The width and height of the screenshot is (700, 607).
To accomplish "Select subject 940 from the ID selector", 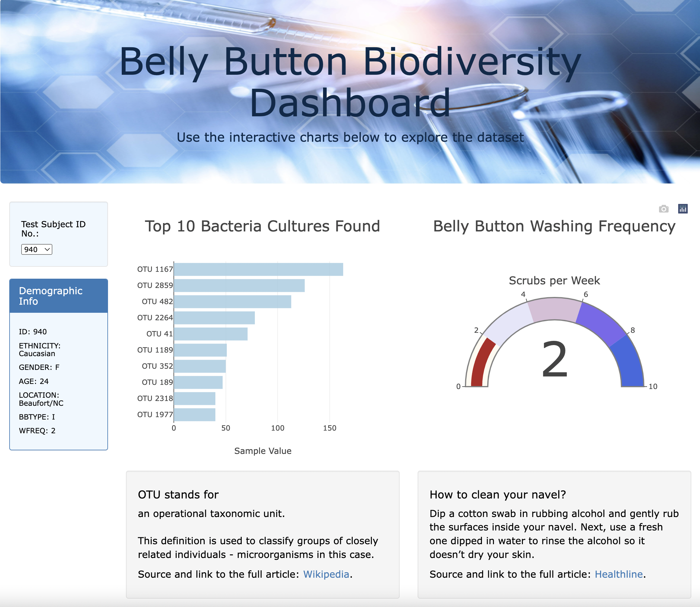I will 36,249.
